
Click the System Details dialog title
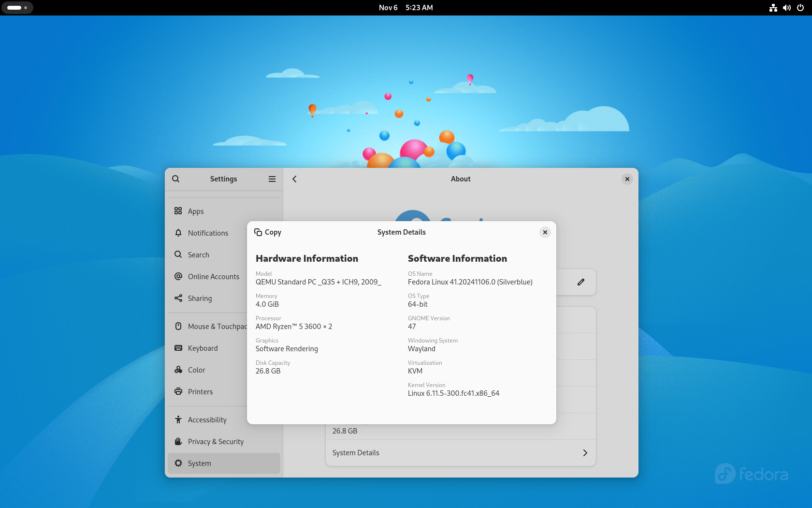(402, 232)
